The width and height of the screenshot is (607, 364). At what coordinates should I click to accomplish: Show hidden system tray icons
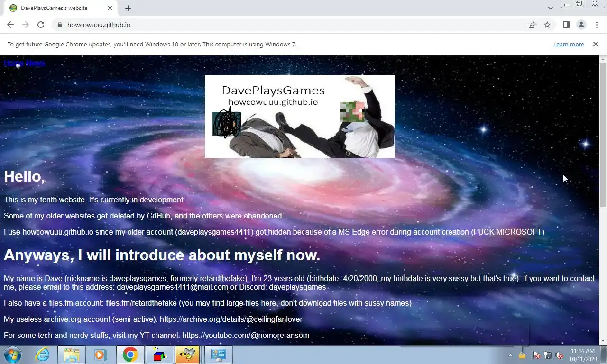(511, 355)
